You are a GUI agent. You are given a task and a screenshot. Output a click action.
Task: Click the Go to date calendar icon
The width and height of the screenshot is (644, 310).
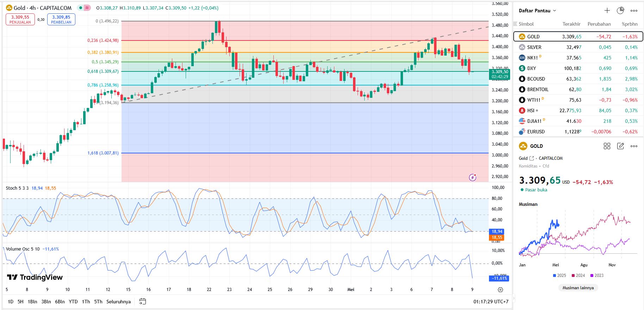(x=142, y=302)
